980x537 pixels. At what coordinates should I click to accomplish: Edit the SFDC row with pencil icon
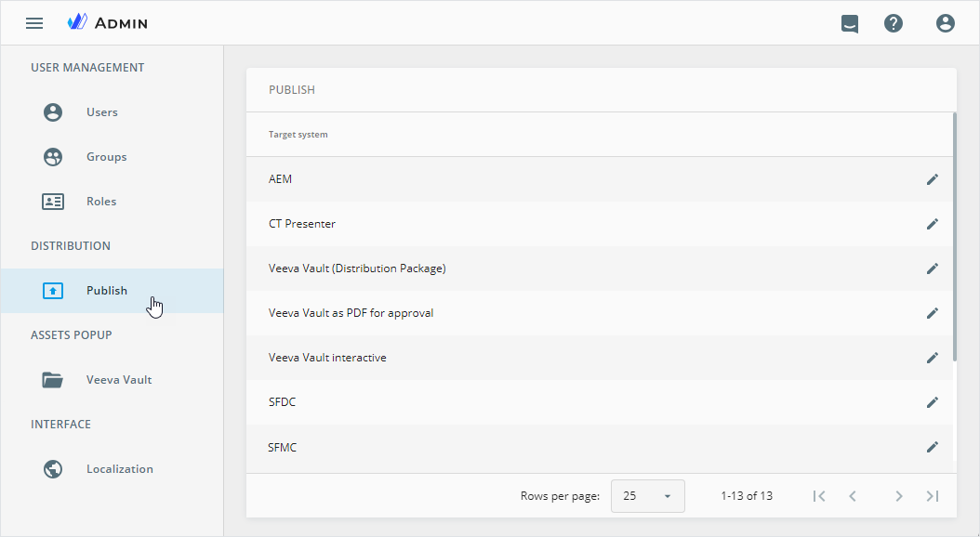933,402
